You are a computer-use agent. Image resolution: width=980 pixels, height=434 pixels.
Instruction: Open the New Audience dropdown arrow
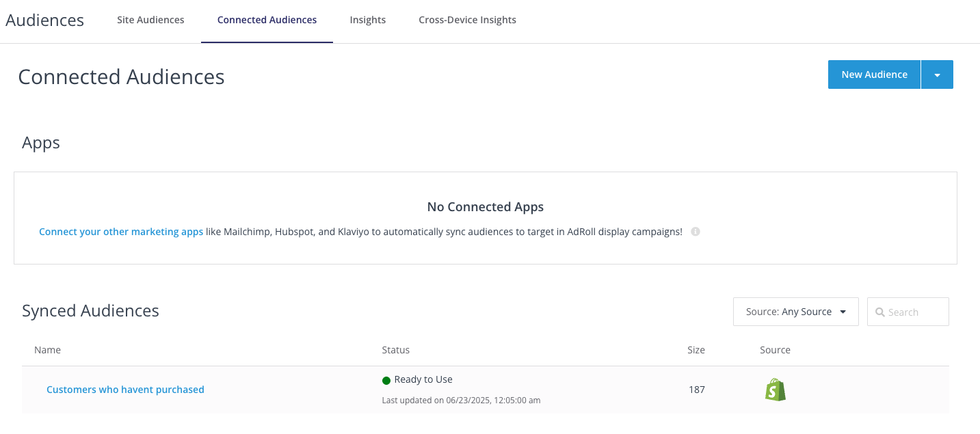pyautogui.click(x=937, y=75)
